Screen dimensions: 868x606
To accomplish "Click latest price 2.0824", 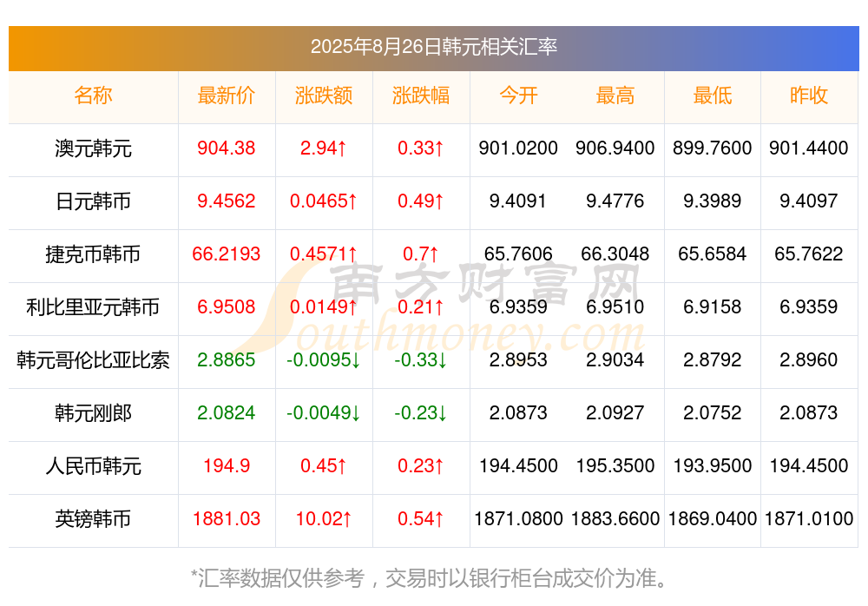I will coord(227,412).
